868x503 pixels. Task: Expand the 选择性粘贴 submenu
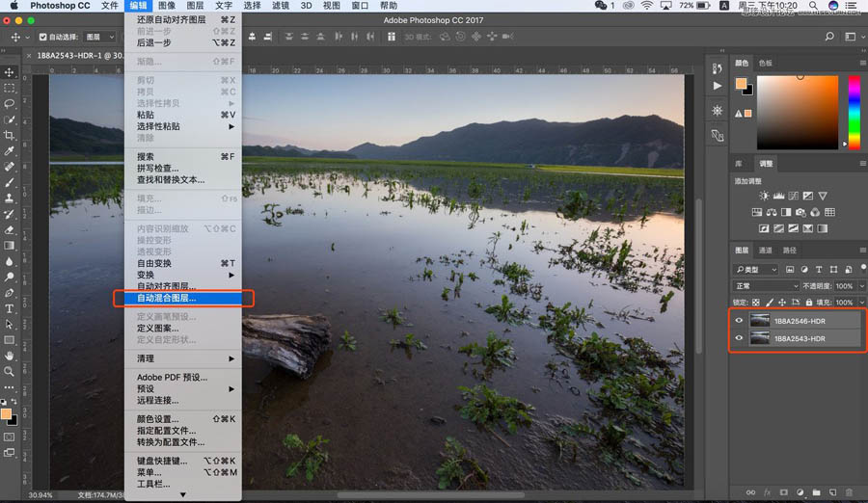click(182, 126)
